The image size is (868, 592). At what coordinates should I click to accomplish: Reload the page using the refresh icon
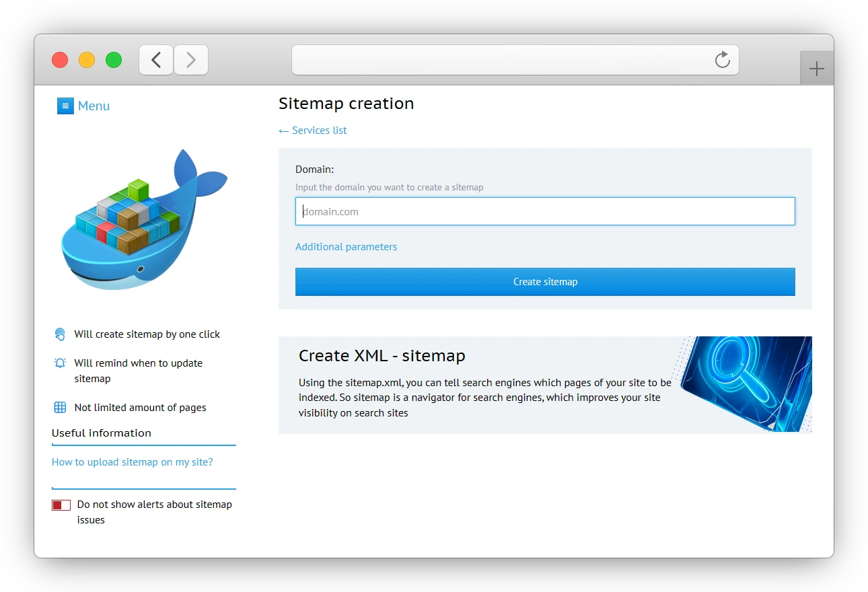722,60
